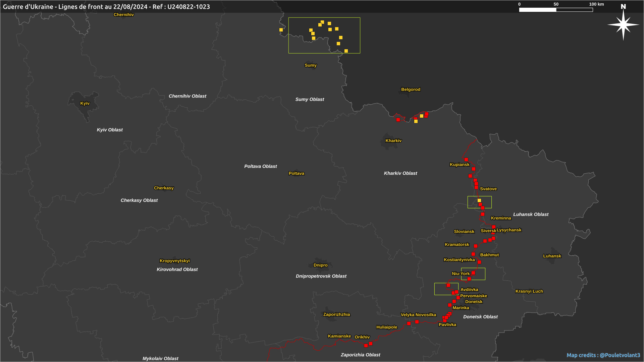The height and width of the screenshot is (362, 644).
Task: Click the red marker inside Niu-York highlight box
Action: 473,273
